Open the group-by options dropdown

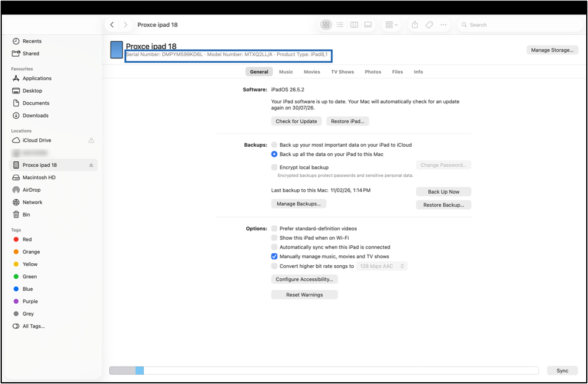tap(391, 25)
